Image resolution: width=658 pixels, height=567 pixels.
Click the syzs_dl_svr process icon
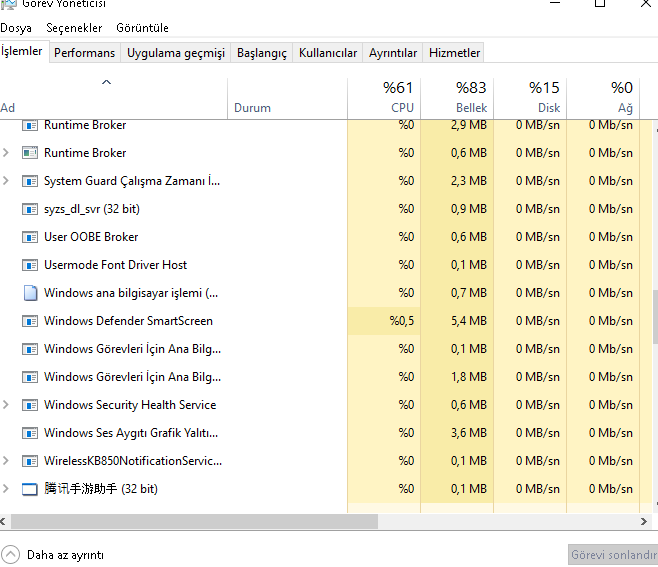(x=30, y=209)
